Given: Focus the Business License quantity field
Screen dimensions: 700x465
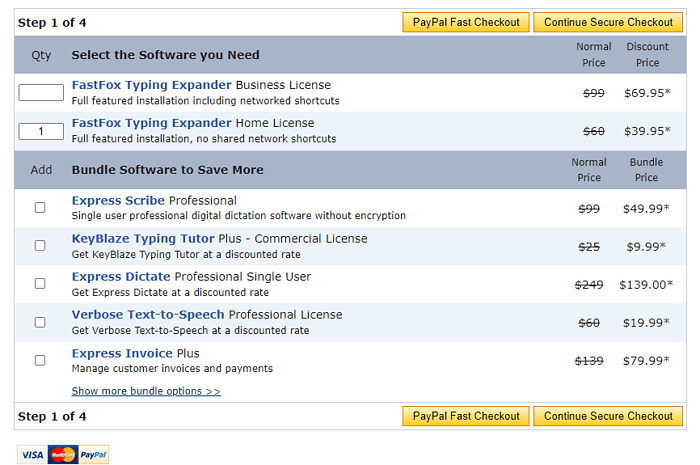Looking at the screenshot, I should (41, 93).
